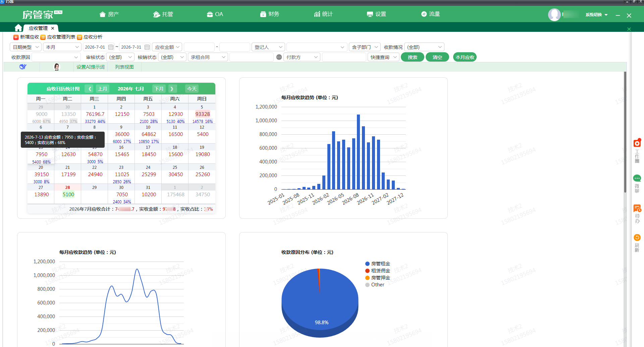Select calendar amount 175468 on August 1
The height and width of the screenshot is (347, 644).
click(x=176, y=195)
